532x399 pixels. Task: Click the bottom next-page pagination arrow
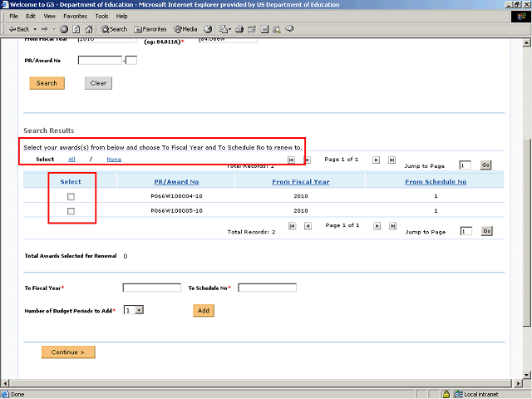point(376,225)
